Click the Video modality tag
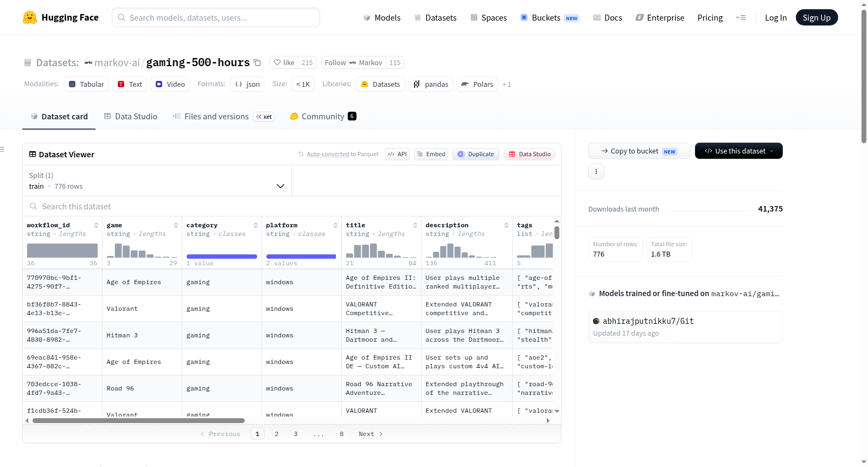The image size is (868, 467). [170, 84]
